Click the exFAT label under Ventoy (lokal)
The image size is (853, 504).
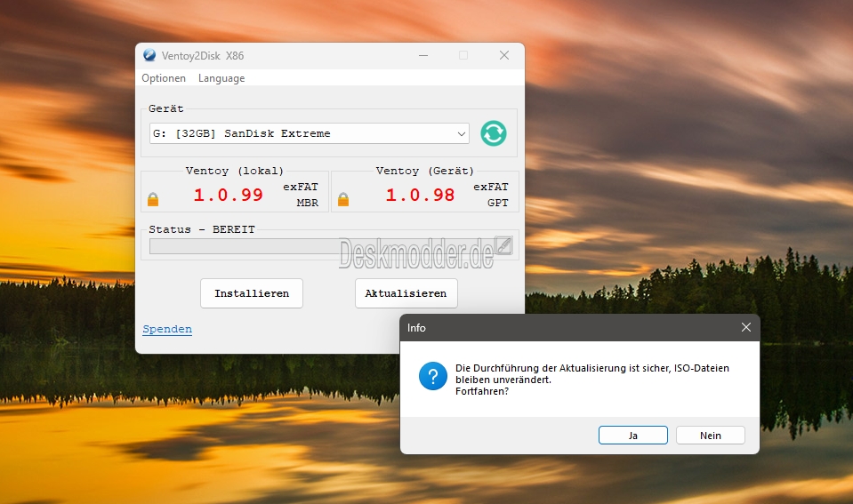pyautogui.click(x=301, y=187)
